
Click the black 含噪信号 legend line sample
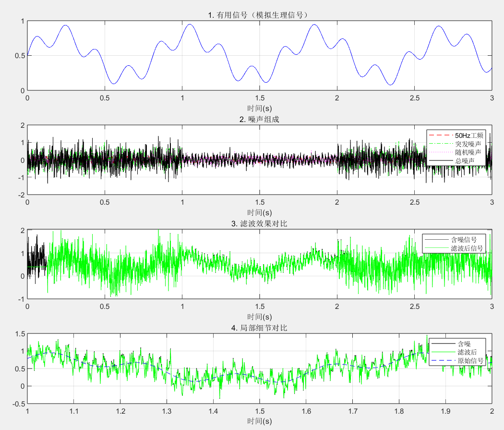[x=436, y=239]
